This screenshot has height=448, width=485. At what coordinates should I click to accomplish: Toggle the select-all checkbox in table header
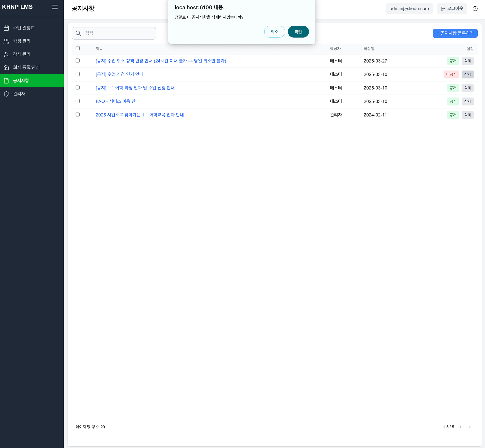click(78, 48)
